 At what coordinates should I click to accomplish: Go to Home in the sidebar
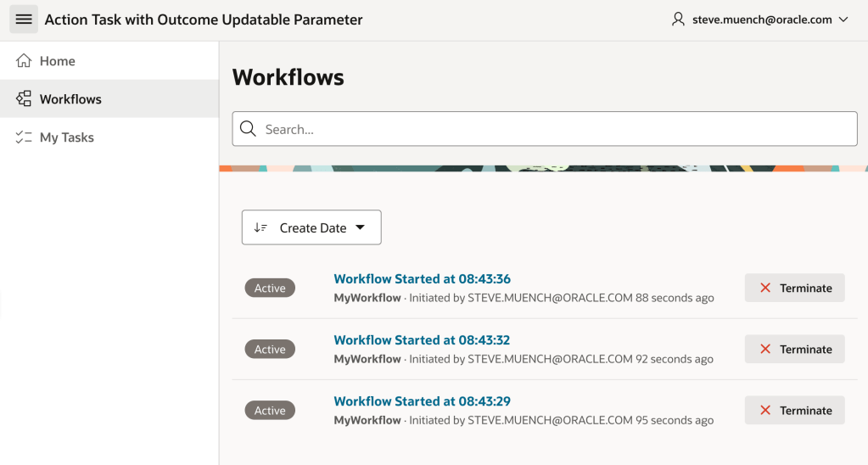pos(58,61)
